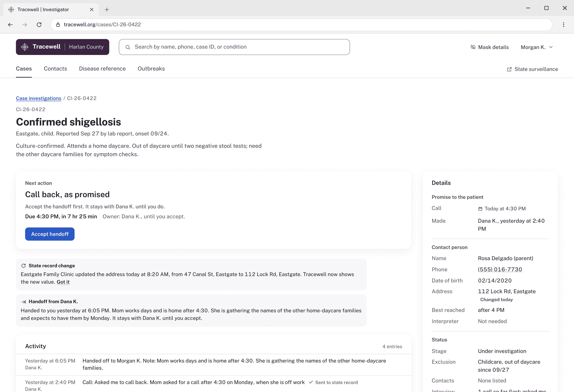Switch to the Outbreaks tab
Viewport: 574px width, 392px height.
point(151,69)
